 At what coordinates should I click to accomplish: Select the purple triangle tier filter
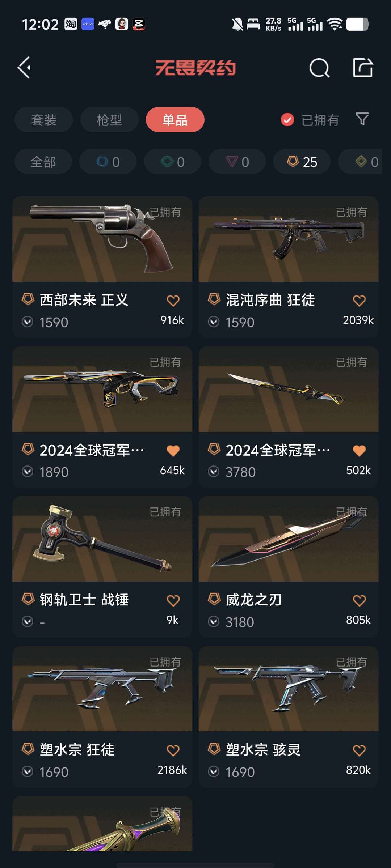pyautogui.click(x=237, y=162)
